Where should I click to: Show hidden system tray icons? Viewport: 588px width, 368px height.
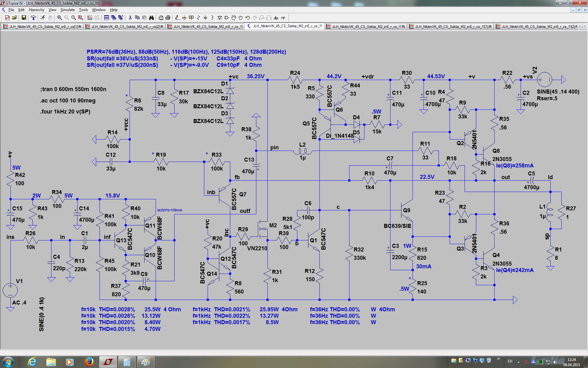518,362
